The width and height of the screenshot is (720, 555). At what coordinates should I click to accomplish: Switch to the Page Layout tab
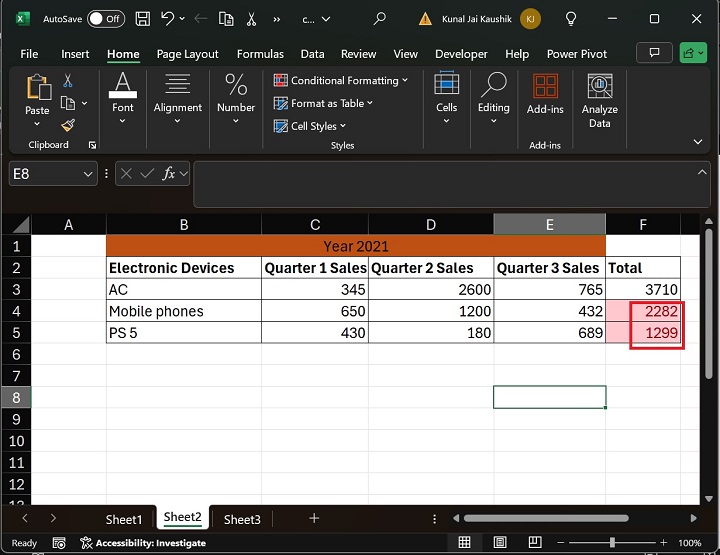pos(187,54)
